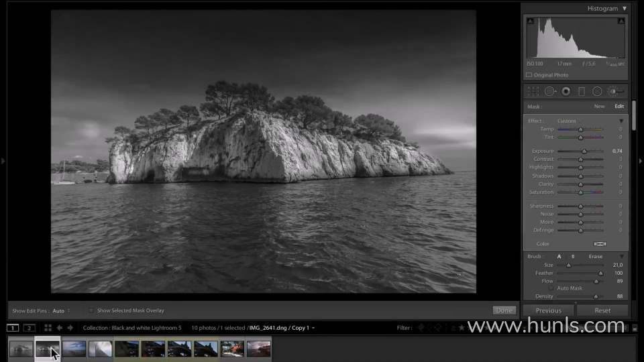Open Show Edit Pins Auto dropdown

coord(61,310)
